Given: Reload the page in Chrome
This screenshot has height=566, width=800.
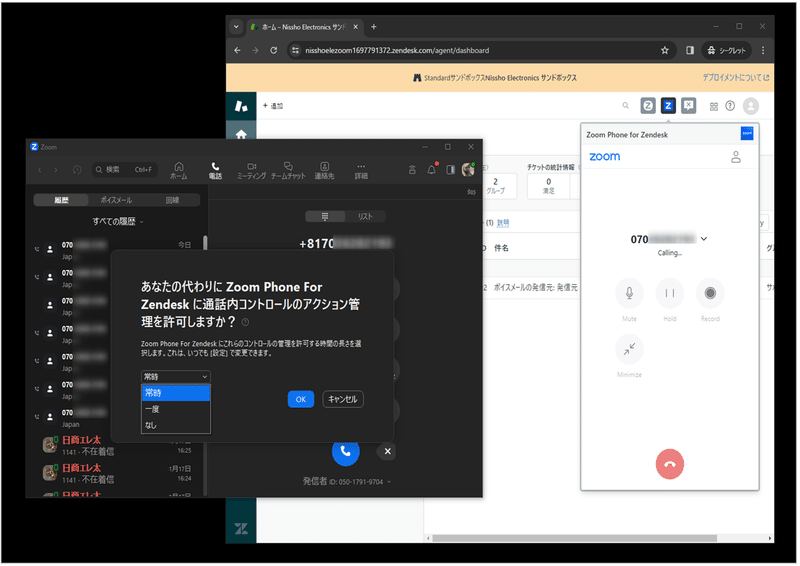Looking at the screenshot, I should (274, 51).
